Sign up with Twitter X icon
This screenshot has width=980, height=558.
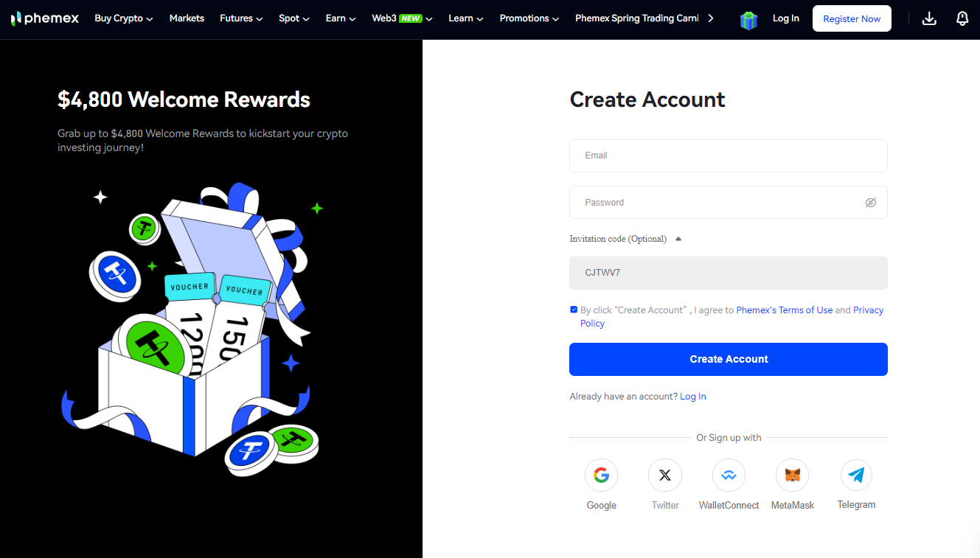(x=665, y=475)
